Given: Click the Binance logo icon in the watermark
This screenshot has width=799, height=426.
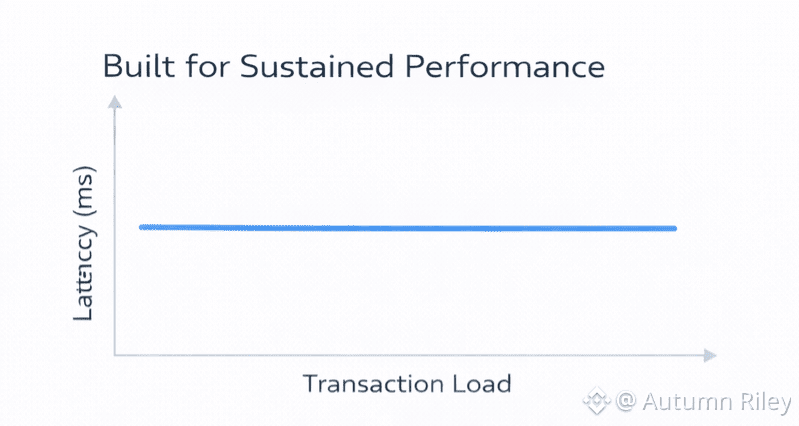Looking at the screenshot, I should point(598,402).
